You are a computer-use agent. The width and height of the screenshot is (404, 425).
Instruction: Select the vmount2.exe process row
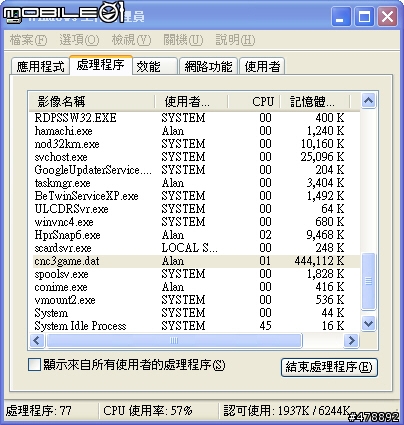[194, 300]
